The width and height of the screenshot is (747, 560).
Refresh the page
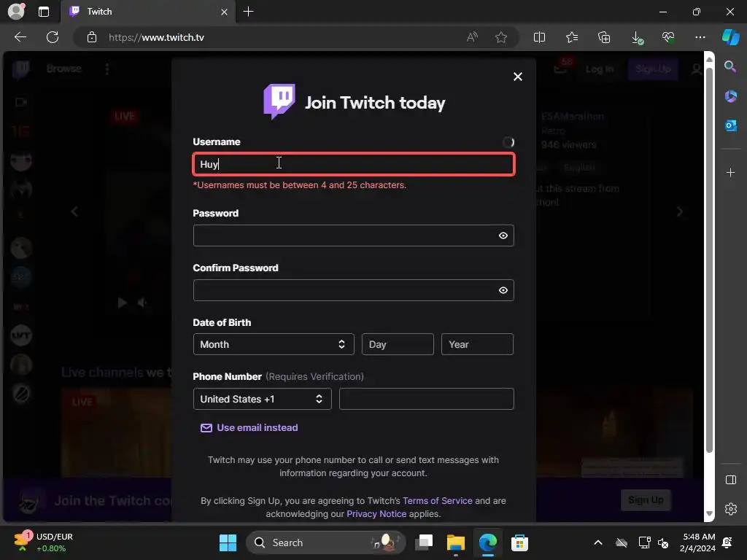[x=53, y=37]
